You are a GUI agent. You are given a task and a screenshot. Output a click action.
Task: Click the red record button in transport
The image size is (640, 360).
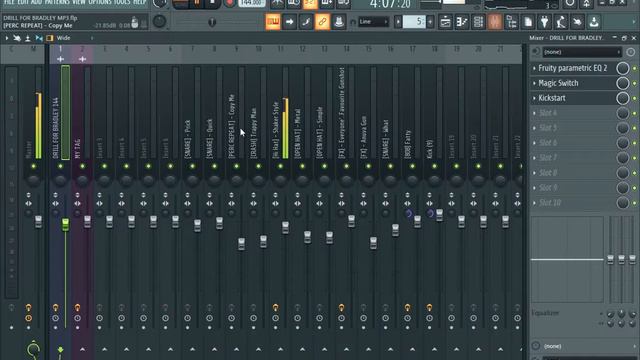(229, 3)
